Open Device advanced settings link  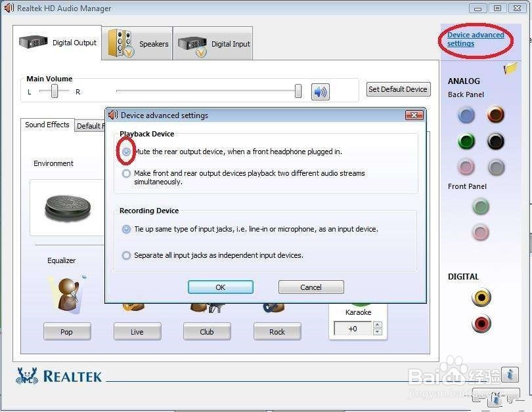[476, 39]
